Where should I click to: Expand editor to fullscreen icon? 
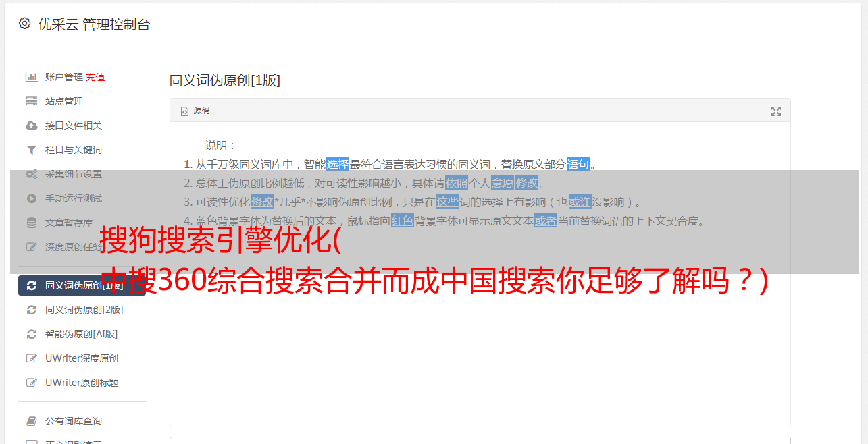776,111
